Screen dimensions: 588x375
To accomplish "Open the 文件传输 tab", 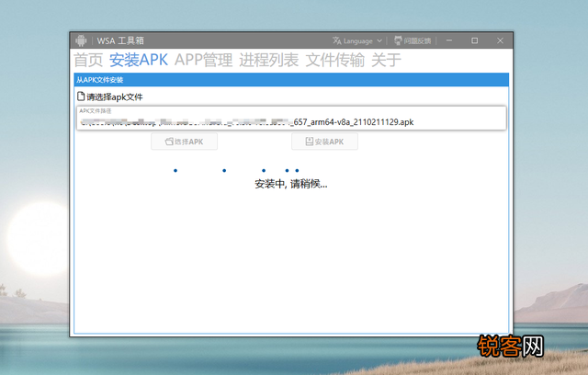I will coord(334,60).
